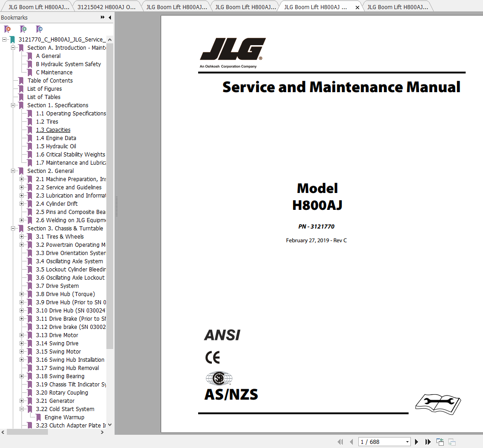483x448 pixels.
Task: Click the add bookmark icon
Action: [23, 29]
